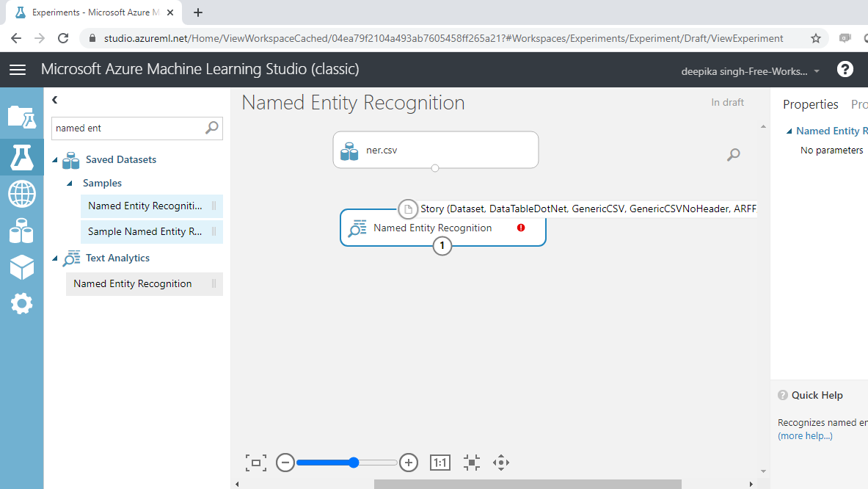Select the Sample Named Entity R... dataset
The height and width of the screenshot is (489, 868).
click(152, 231)
